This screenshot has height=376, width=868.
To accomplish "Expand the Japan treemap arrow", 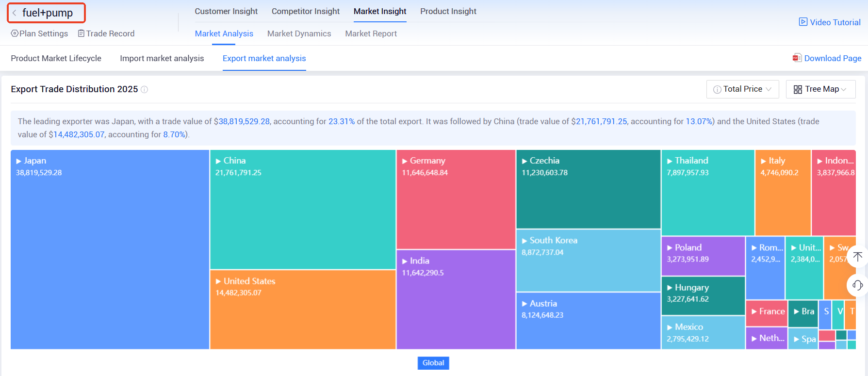I will coord(19,161).
